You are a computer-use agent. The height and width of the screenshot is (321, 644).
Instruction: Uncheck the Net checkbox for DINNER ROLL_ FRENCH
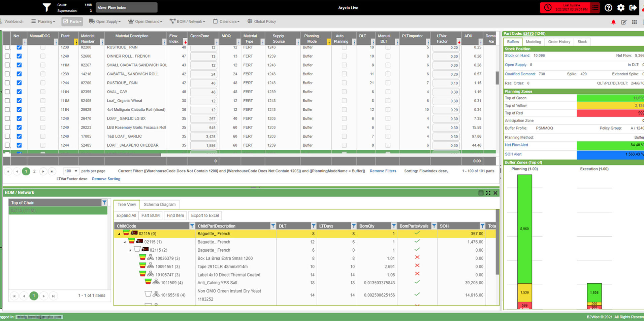coord(19,56)
